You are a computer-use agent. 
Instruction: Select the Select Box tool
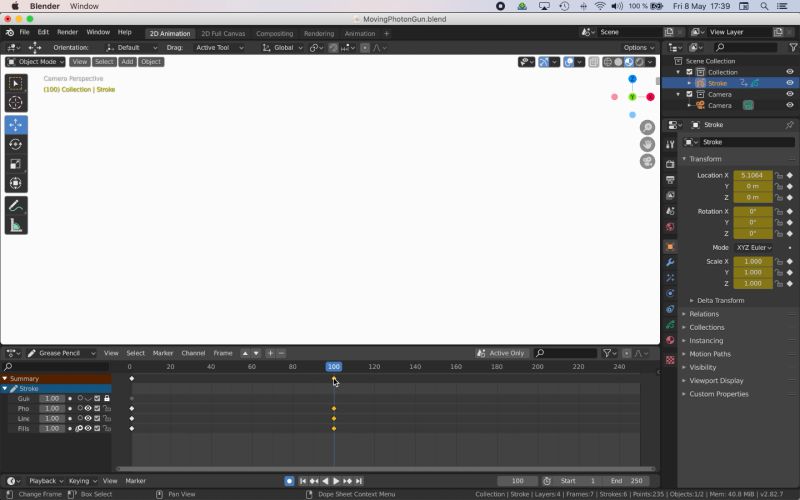[16, 83]
